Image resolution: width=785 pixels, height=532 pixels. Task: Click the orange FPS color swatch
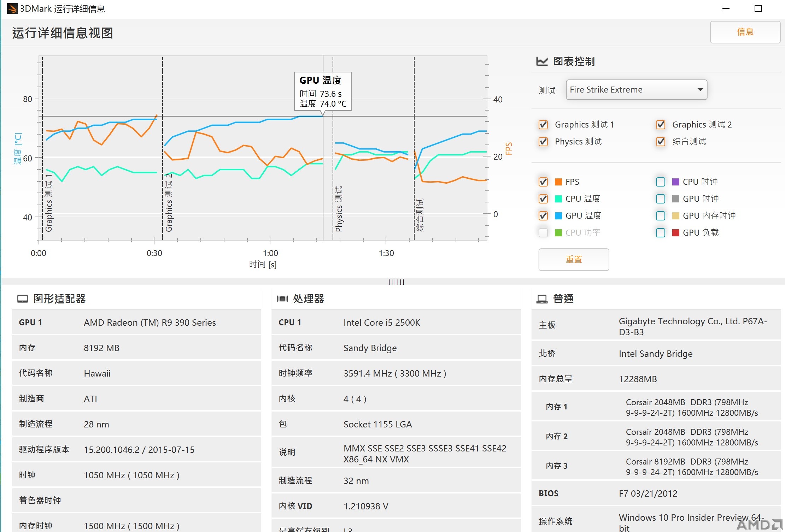558,182
